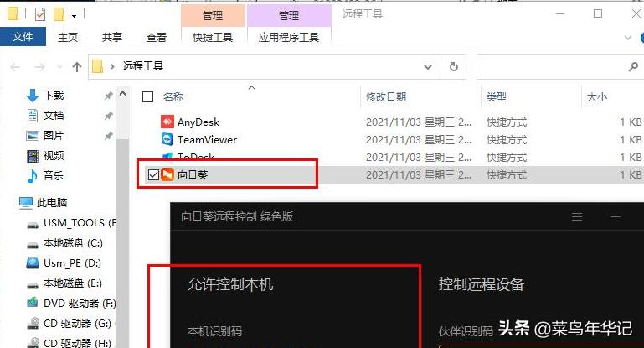Open 本地磁盘 (E:) drive
Viewport: 644px width, 348px height.
click(x=73, y=283)
